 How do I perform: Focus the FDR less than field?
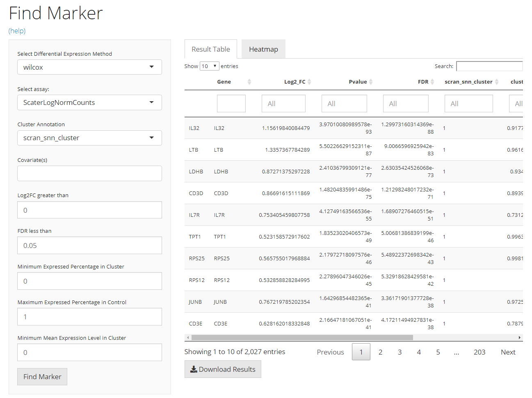tap(89, 246)
